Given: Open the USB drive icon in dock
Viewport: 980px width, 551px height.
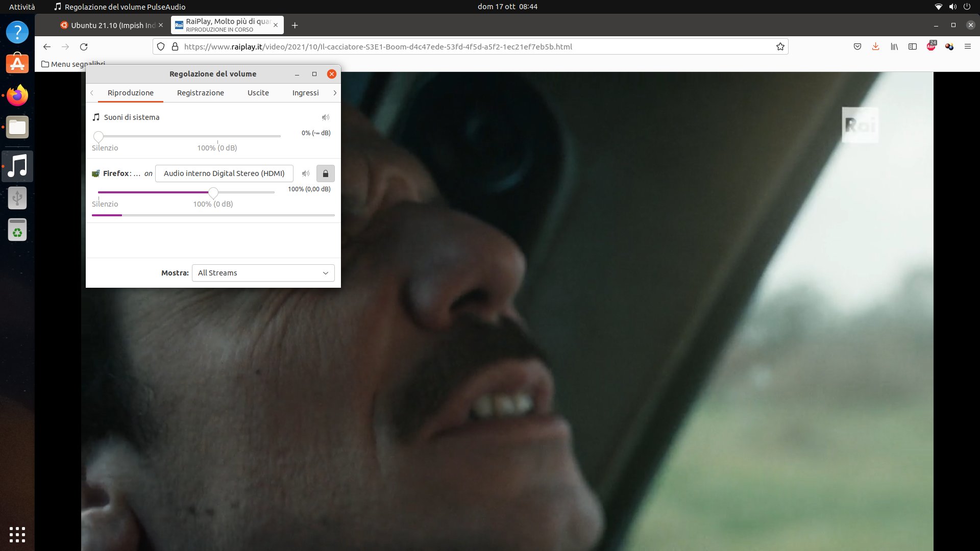Looking at the screenshot, I should (17, 198).
